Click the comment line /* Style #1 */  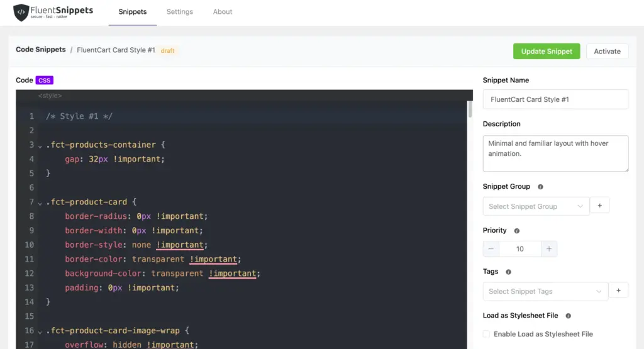pos(79,116)
